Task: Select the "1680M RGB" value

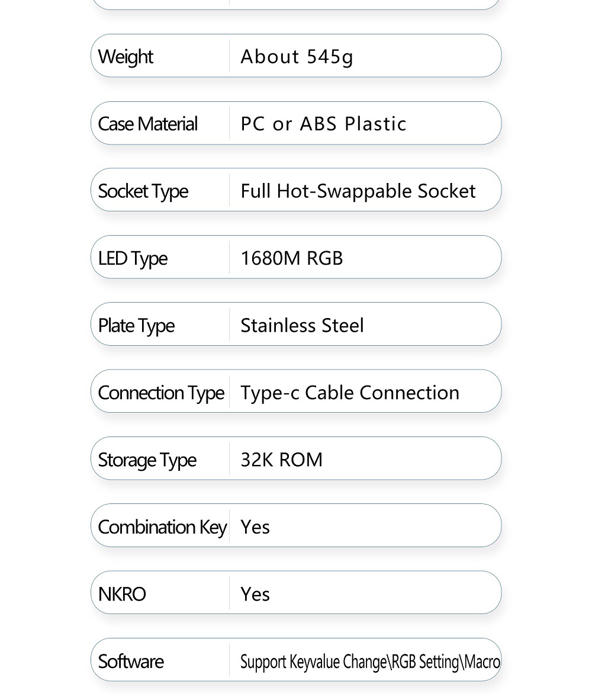Action: [x=291, y=258]
